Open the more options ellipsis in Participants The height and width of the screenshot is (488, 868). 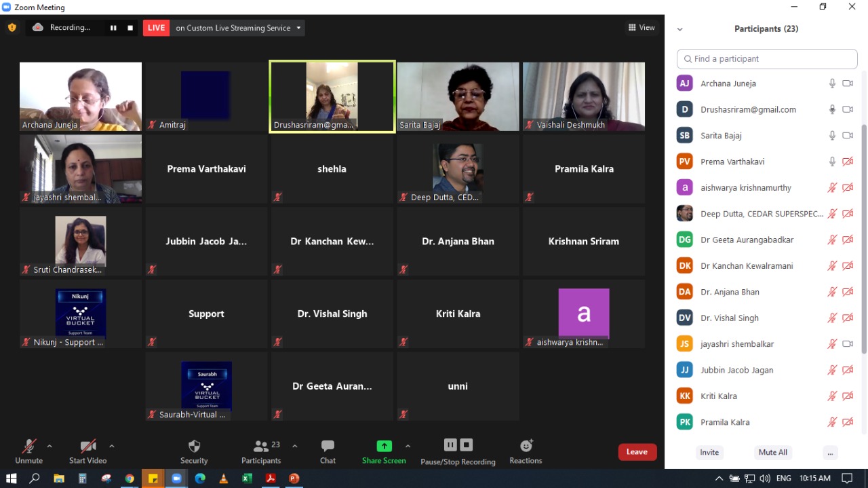829,453
